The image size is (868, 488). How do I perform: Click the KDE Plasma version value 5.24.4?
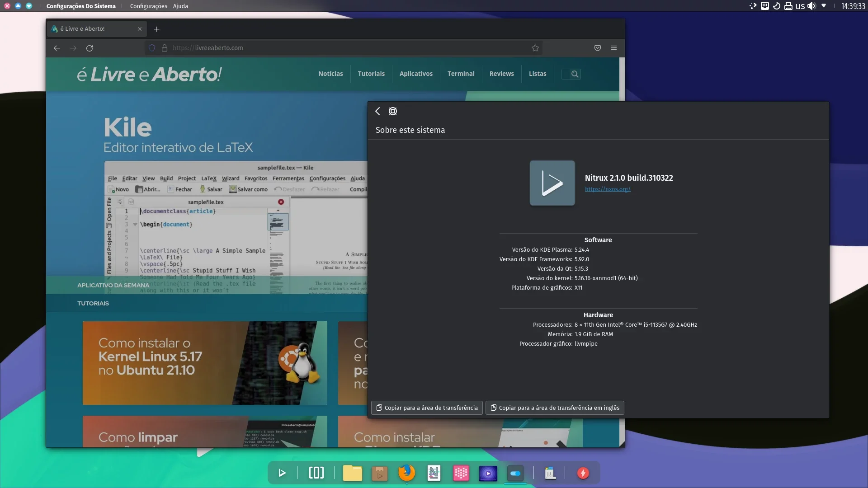pos(582,249)
